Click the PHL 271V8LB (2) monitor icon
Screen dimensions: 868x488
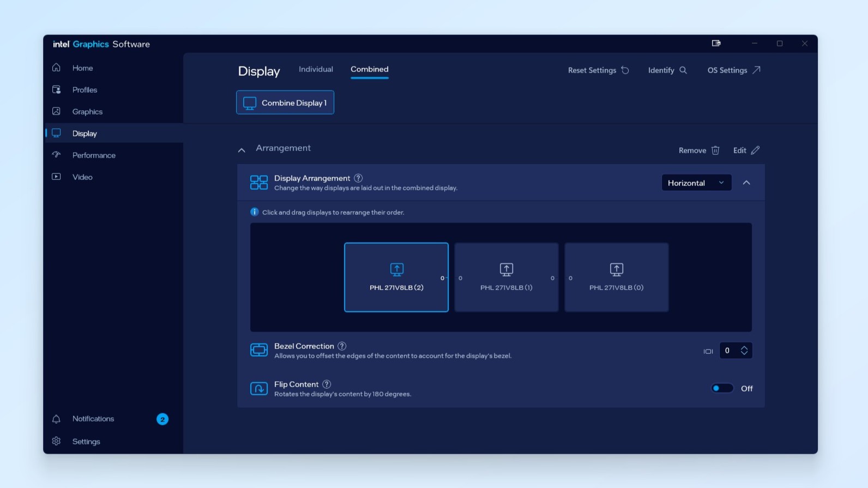click(397, 269)
